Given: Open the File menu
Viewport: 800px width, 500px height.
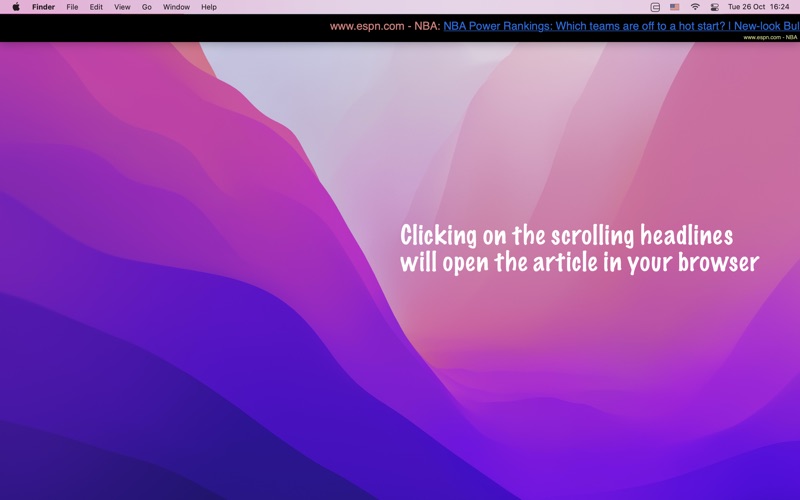Looking at the screenshot, I should [x=72, y=7].
